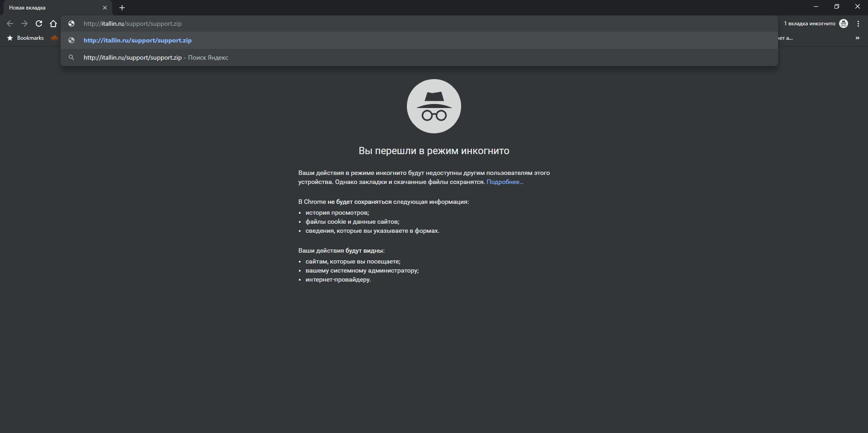Go to the home page
Viewport: 868px width, 433px height.
point(53,24)
